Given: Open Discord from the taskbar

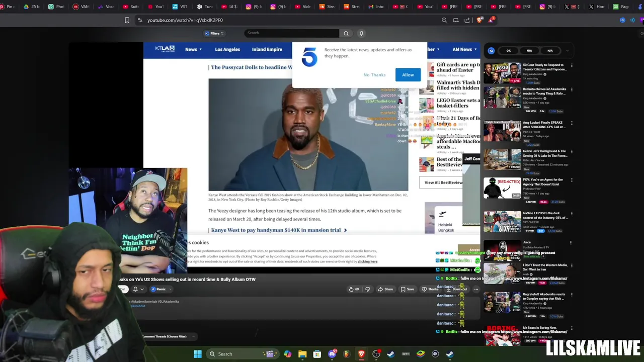Looking at the screenshot, I should (332, 354).
